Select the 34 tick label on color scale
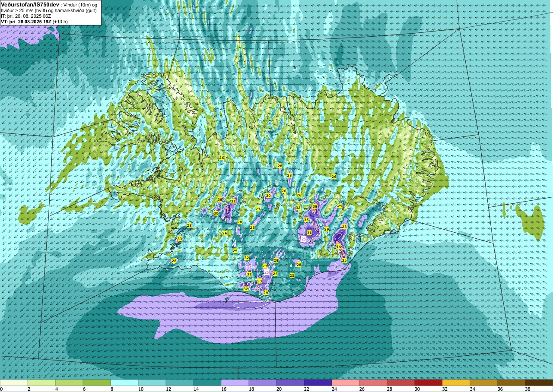553x392 pixels. tap(472, 389)
